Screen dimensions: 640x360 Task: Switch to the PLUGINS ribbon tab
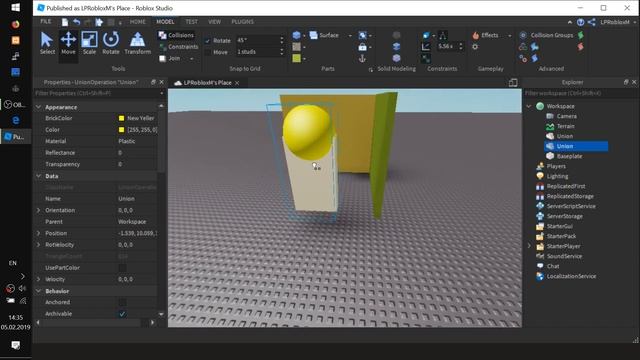[x=242, y=22]
